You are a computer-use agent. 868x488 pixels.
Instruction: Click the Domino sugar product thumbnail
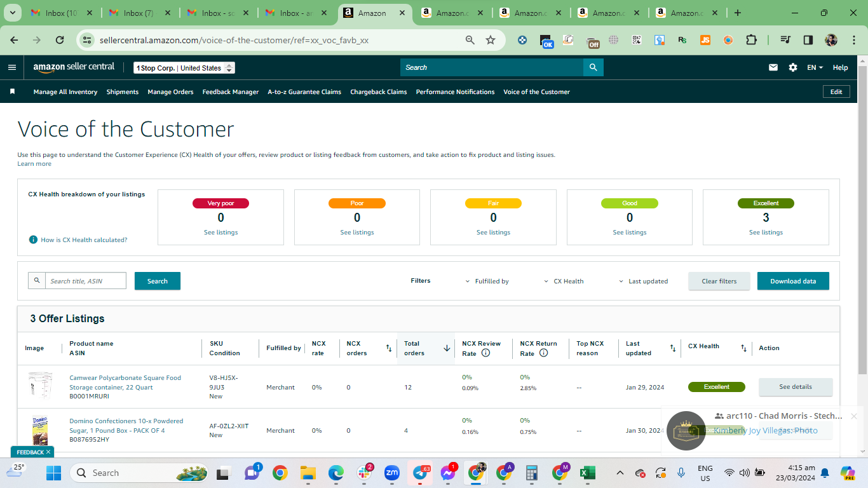(x=39, y=430)
